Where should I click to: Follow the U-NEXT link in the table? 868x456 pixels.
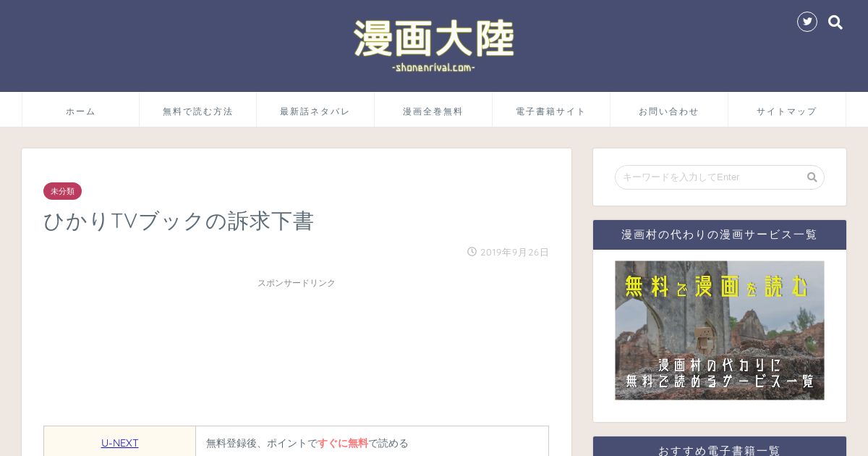coord(120,443)
